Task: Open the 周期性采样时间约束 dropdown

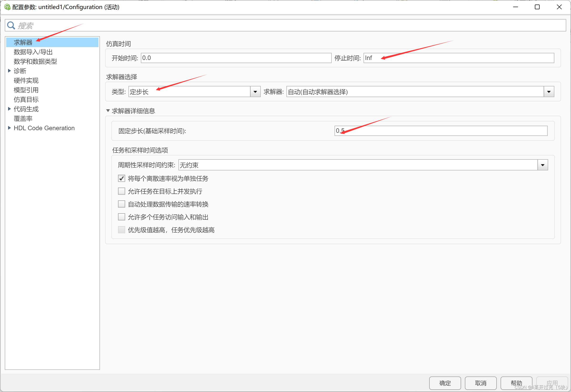Action: point(542,165)
